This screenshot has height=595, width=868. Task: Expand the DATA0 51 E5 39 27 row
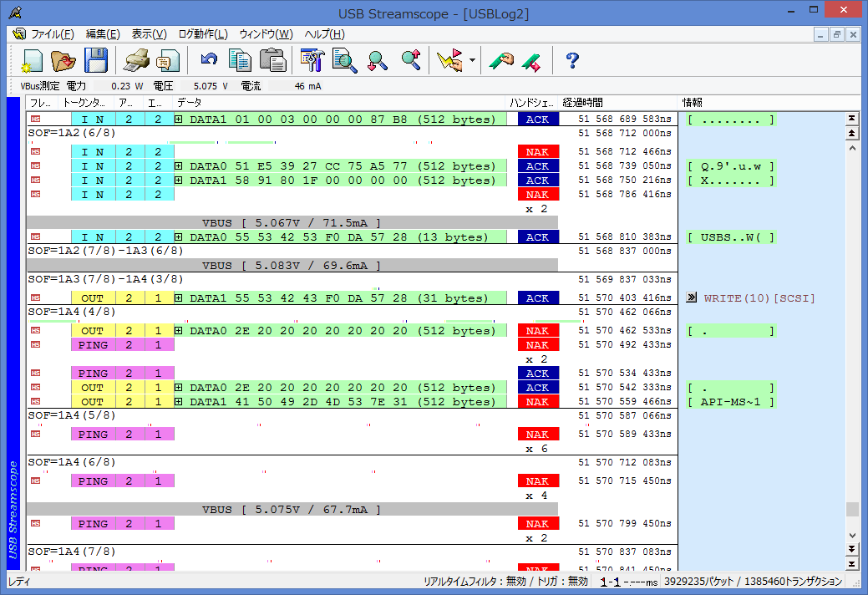click(x=178, y=166)
